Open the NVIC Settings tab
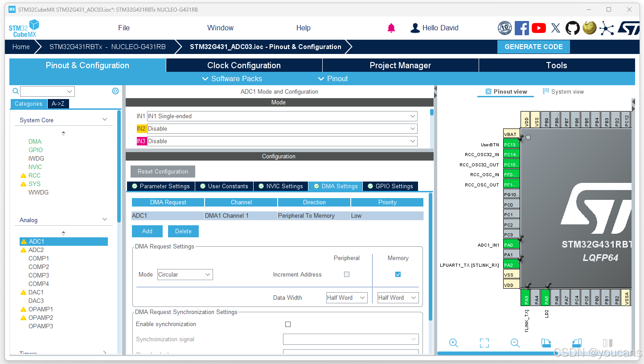644x364 pixels. point(280,186)
